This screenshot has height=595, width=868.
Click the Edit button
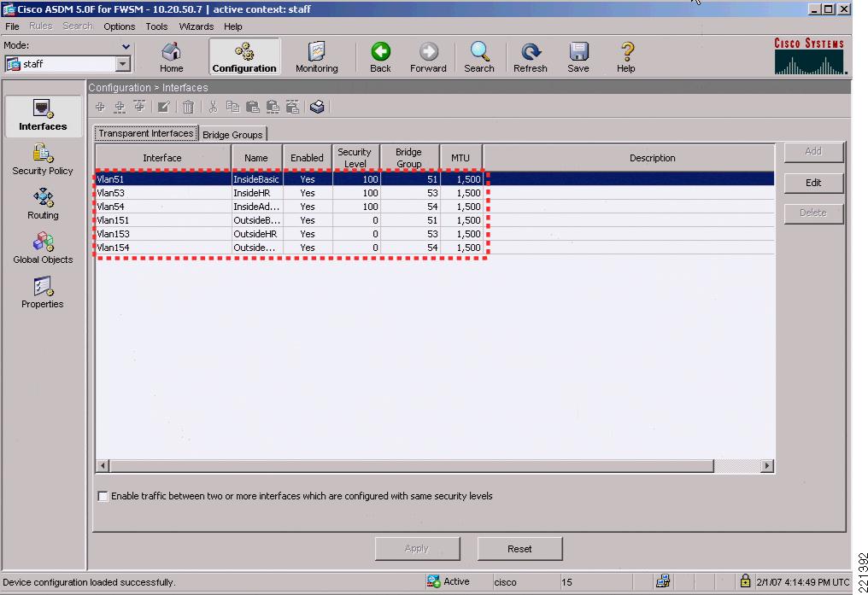click(x=813, y=183)
